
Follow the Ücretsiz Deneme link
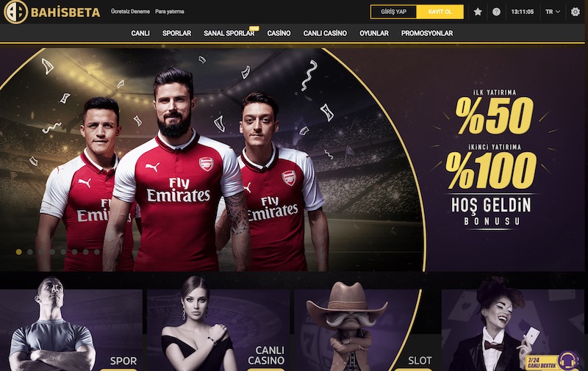[130, 12]
